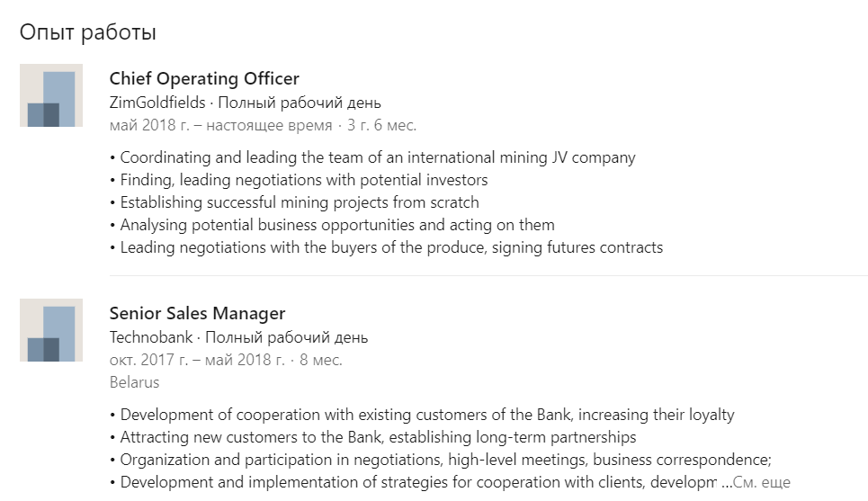Open the Senior Sales Manager position title

(x=197, y=313)
